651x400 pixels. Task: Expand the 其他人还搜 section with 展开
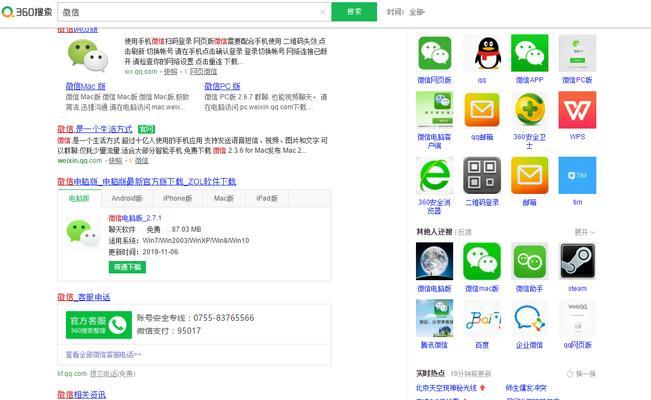pyautogui.click(x=585, y=232)
